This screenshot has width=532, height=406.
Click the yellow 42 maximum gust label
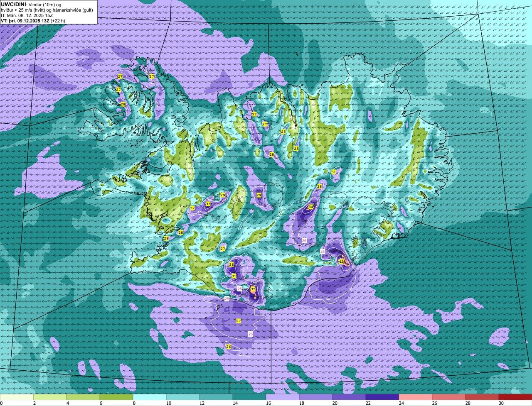point(341,262)
